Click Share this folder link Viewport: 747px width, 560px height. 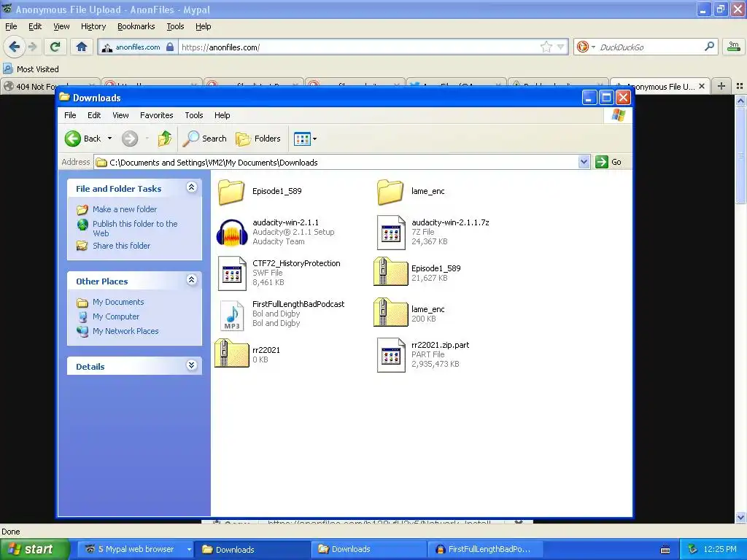(x=121, y=245)
